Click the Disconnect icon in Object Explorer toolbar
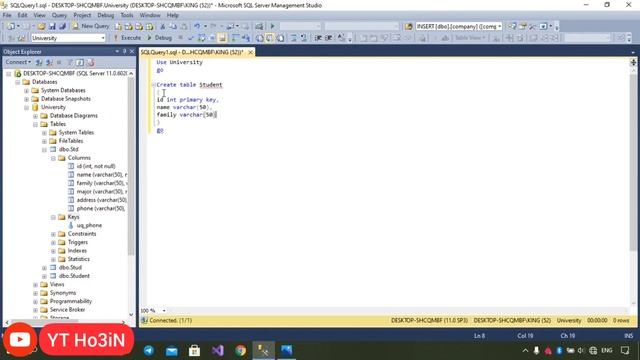Viewport: 640px width, 360px height. 49,62
